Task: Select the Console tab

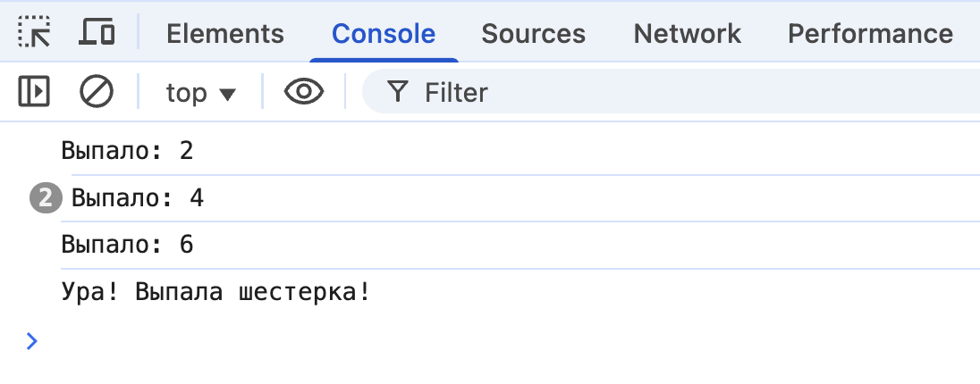Action: coord(384,34)
